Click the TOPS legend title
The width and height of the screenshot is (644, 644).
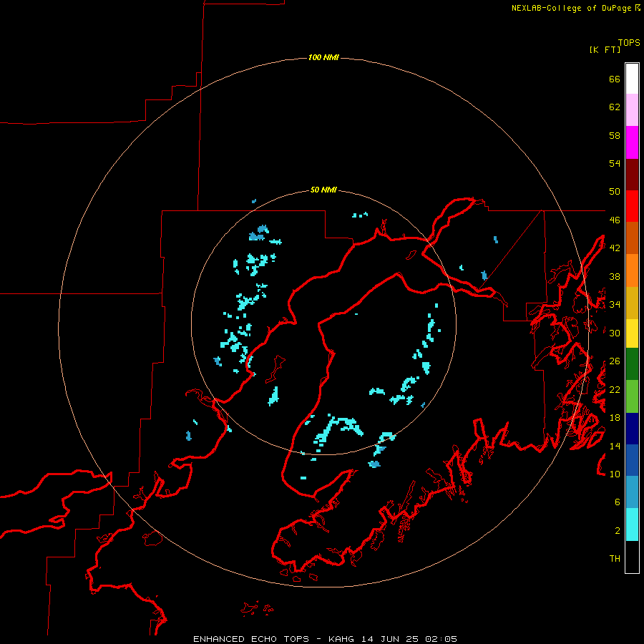629,43
